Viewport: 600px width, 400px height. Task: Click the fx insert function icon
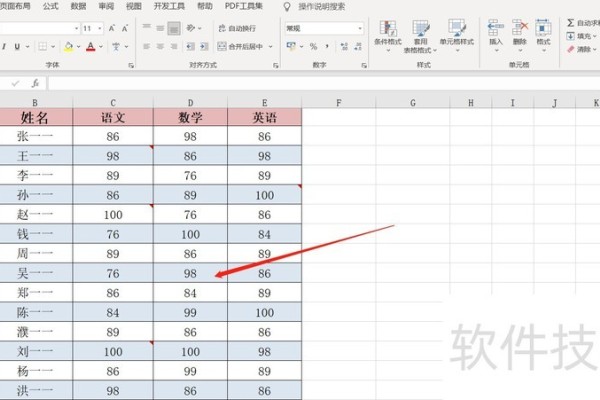click(35, 83)
